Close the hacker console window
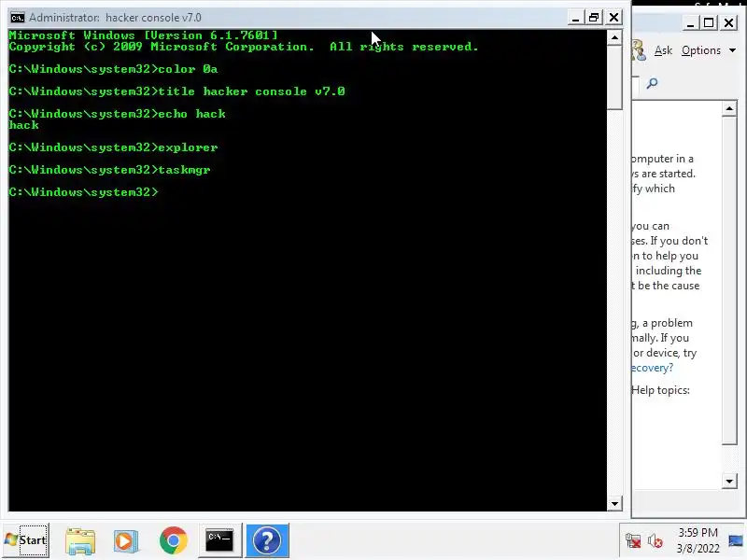 coord(613,18)
